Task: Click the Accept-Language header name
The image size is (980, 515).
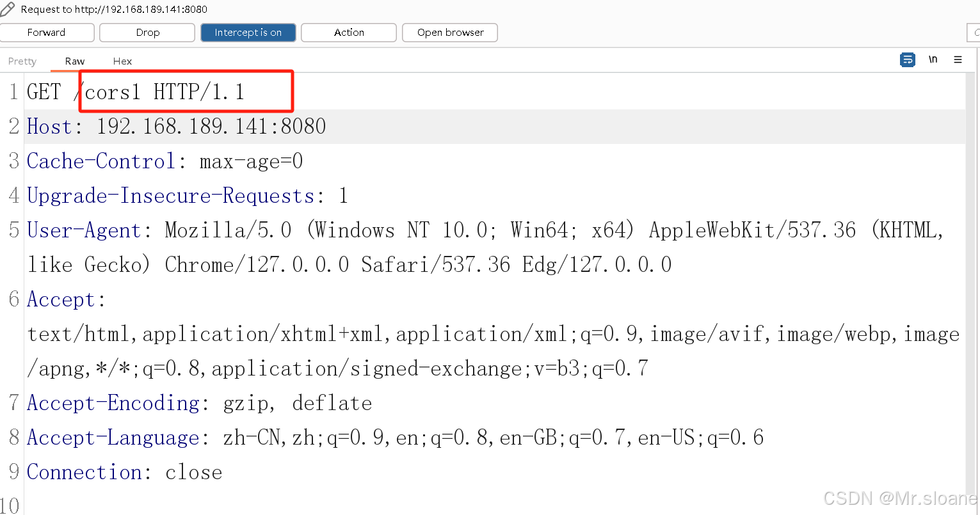Action: pos(113,438)
